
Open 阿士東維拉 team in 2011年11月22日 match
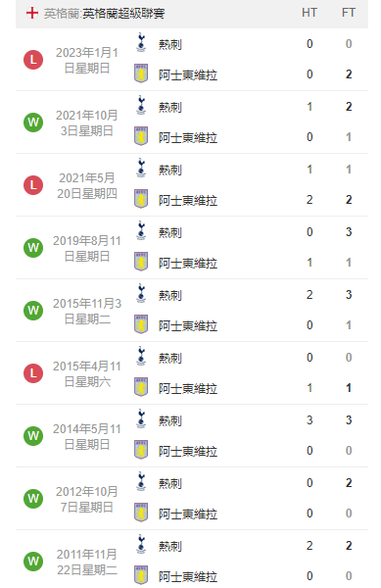click(x=188, y=576)
